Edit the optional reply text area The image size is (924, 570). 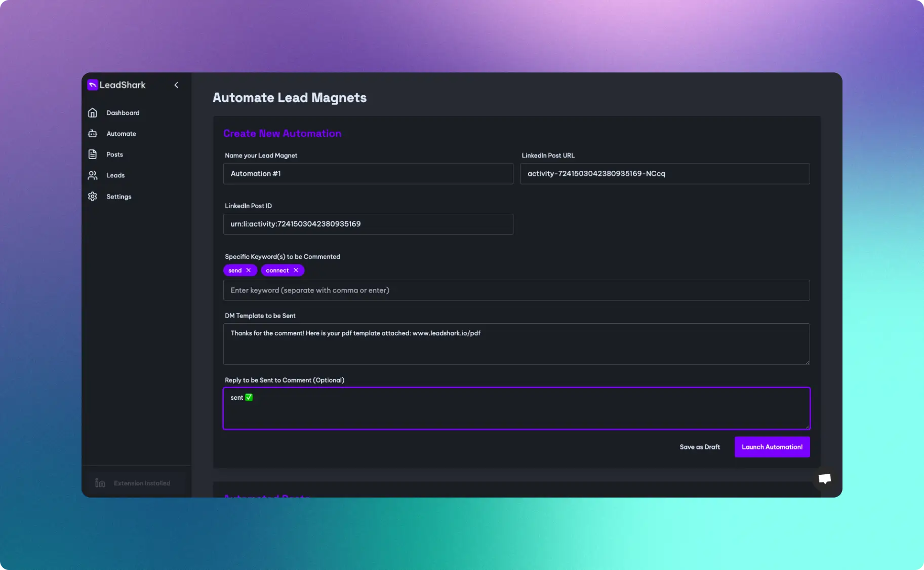(516, 408)
